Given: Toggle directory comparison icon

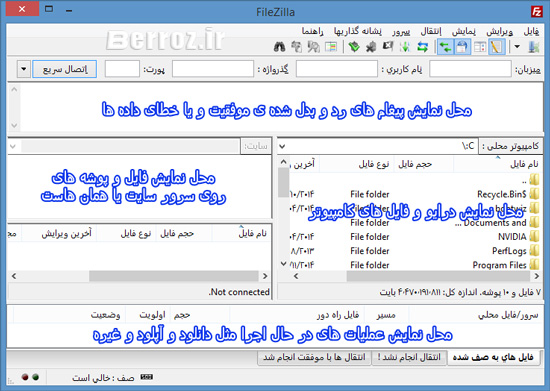Looking at the screenshot, I should pyautogui.click(x=314, y=47).
